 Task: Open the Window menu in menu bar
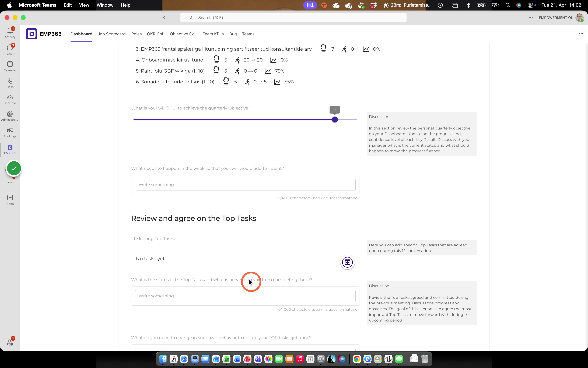[105, 5]
